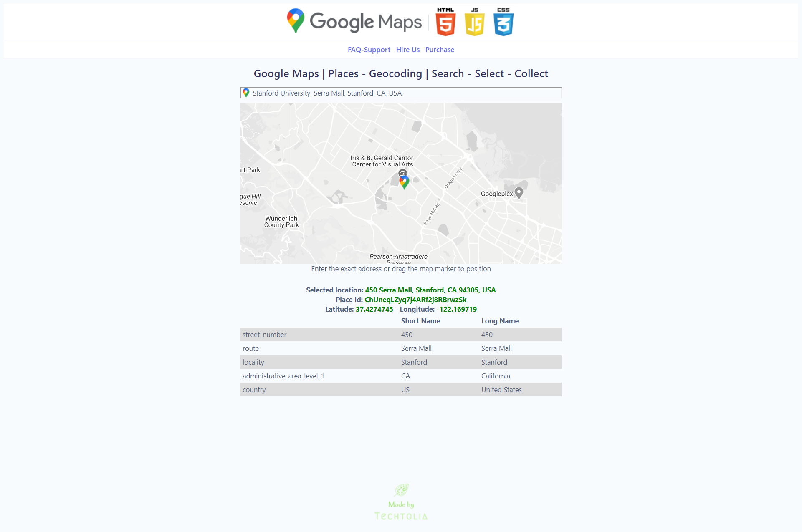Select the street_number table row
This screenshot has height=532, width=802.
point(401,335)
